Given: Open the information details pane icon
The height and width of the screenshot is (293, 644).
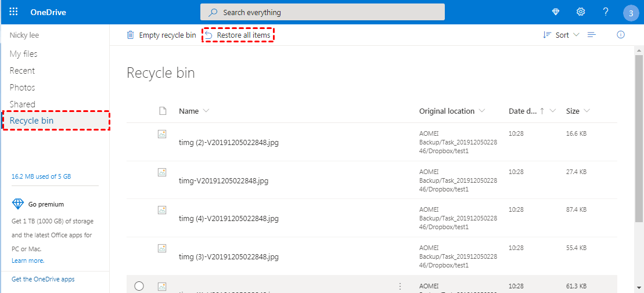Looking at the screenshot, I should pos(621,35).
